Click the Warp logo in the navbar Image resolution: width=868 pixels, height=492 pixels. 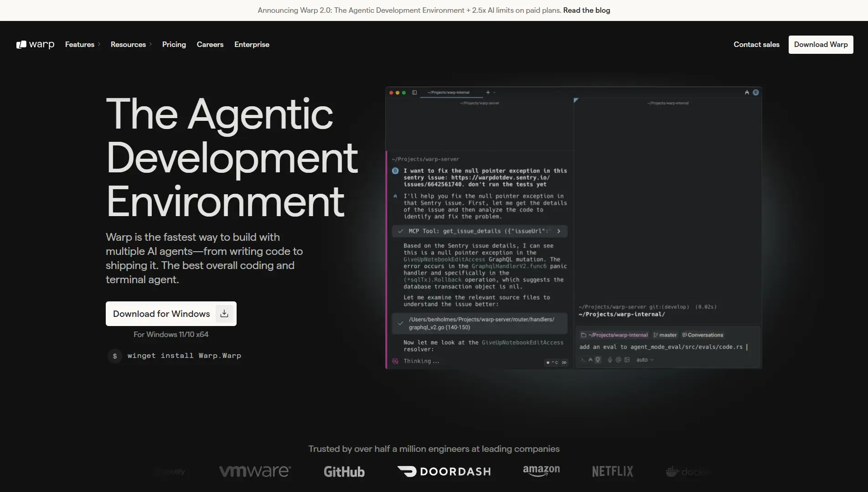[x=35, y=44]
